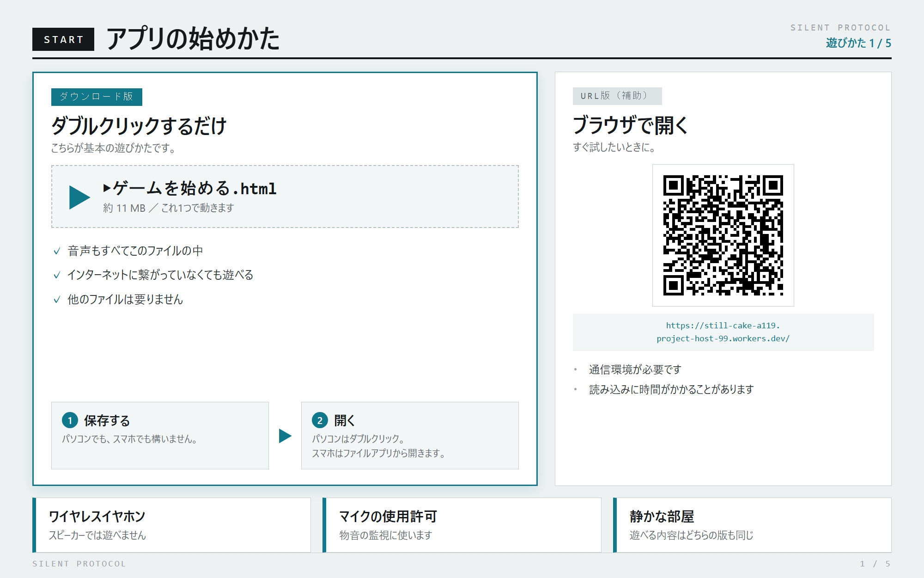Click the text スピーカーでは遊べません
The image size is (924, 578).
pyautogui.click(x=97, y=535)
